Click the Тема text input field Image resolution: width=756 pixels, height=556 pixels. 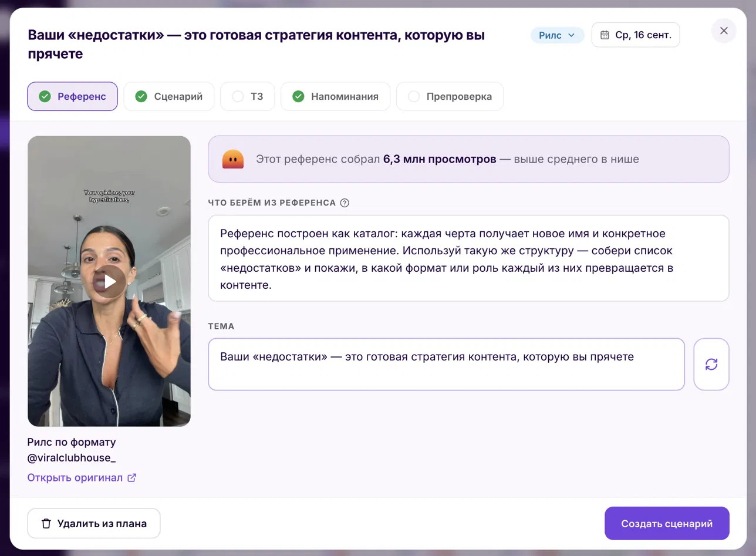tap(446, 364)
